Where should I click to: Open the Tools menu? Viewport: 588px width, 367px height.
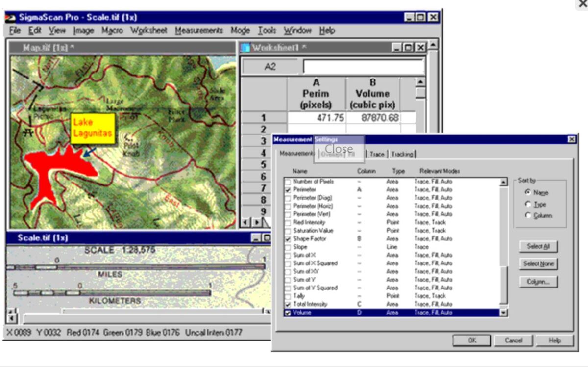[x=267, y=30]
